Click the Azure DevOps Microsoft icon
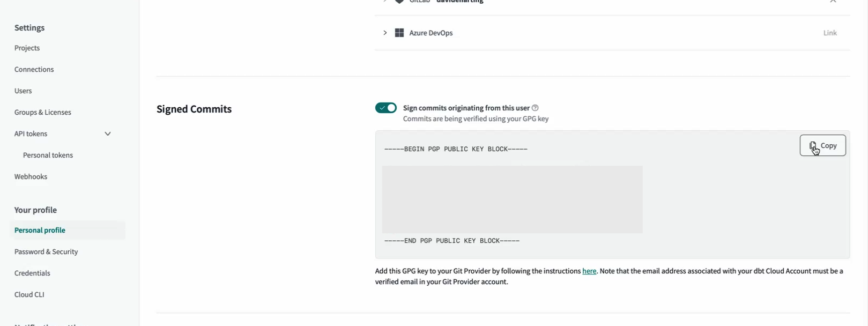The image size is (868, 326). (x=399, y=33)
